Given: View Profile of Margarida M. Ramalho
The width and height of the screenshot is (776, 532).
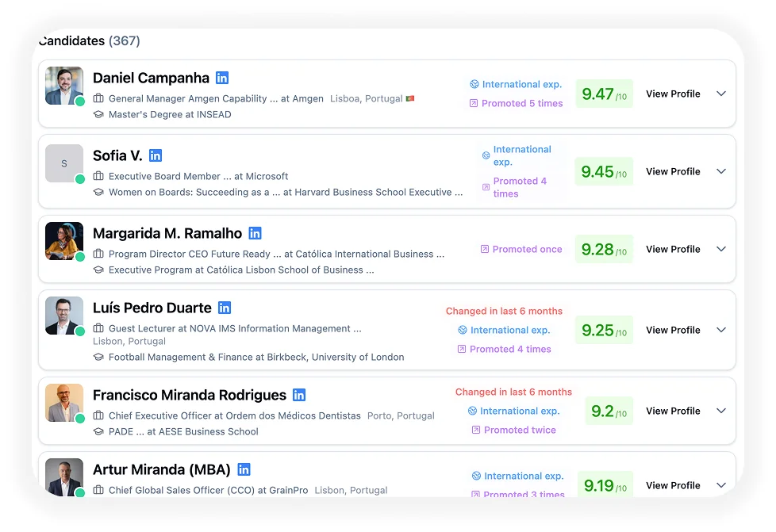Looking at the screenshot, I should [x=673, y=249].
